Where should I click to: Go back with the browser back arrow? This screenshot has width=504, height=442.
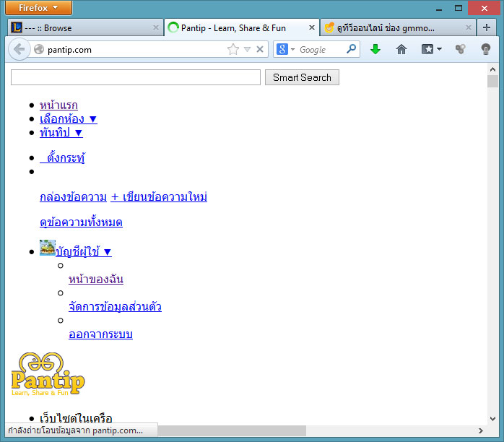tap(19, 50)
